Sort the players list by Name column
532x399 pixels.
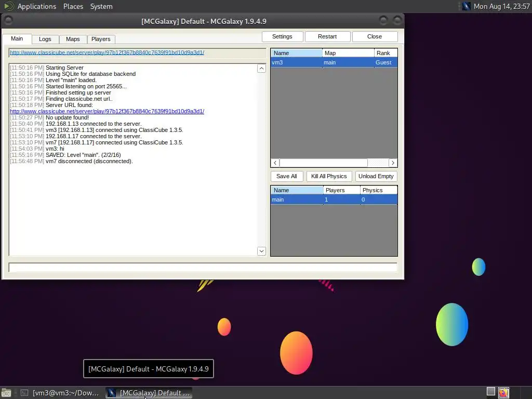[x=297, y=54]
